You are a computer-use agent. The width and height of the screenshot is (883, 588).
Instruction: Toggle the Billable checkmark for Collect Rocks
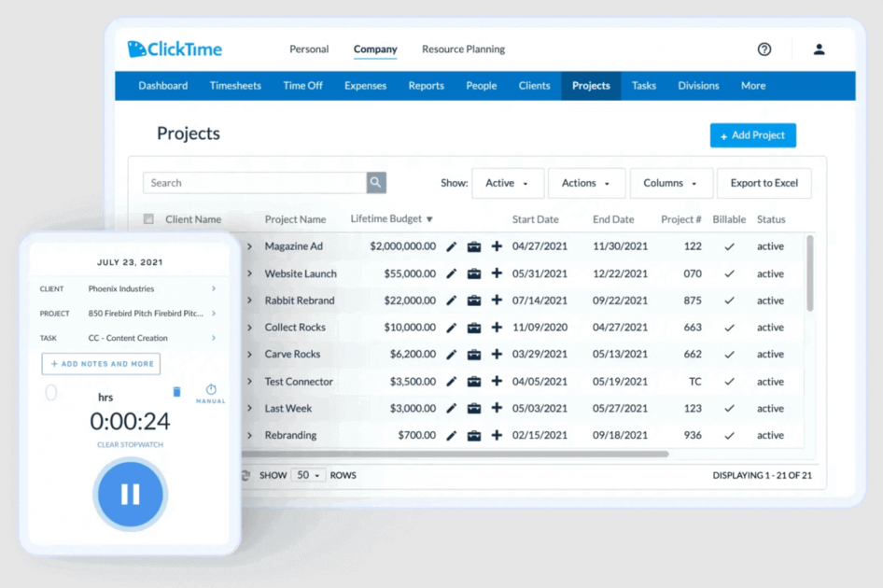729,328
